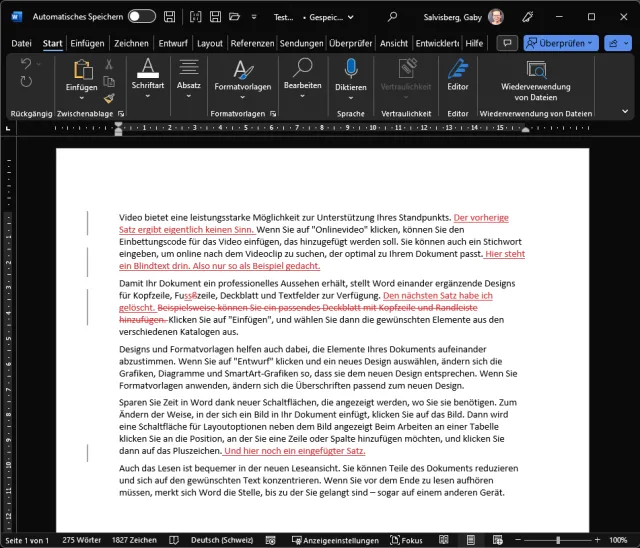This screenshot has width=640, height=548.
Task: Open the Editor tool
Action: click(x=457, y=68)
